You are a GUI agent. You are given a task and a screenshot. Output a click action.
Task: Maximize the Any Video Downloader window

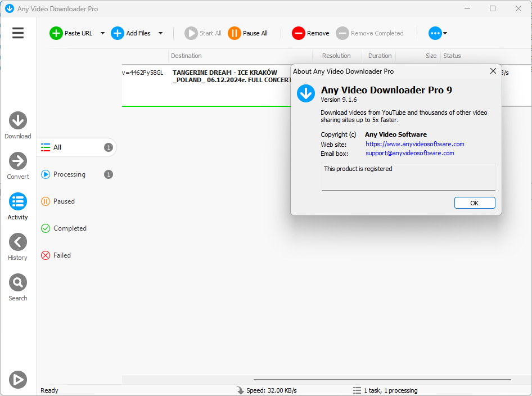(492, 8)
